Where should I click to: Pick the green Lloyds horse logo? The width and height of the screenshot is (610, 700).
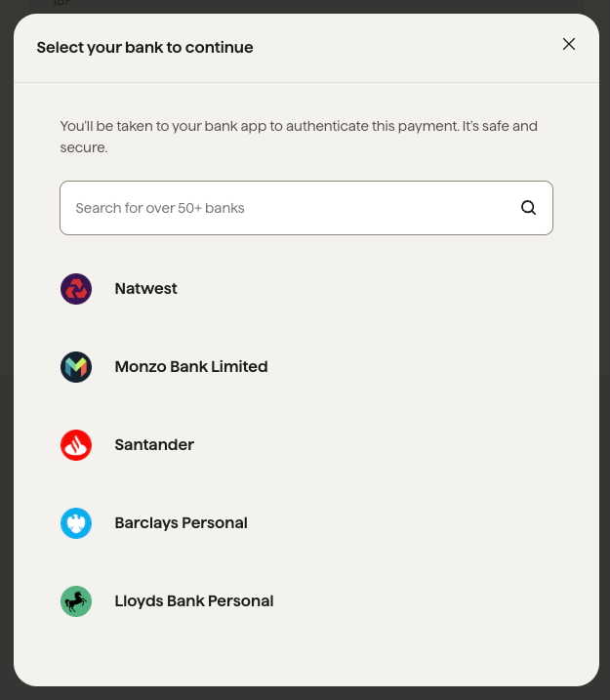pyautogui.click(x=76, y=601)
